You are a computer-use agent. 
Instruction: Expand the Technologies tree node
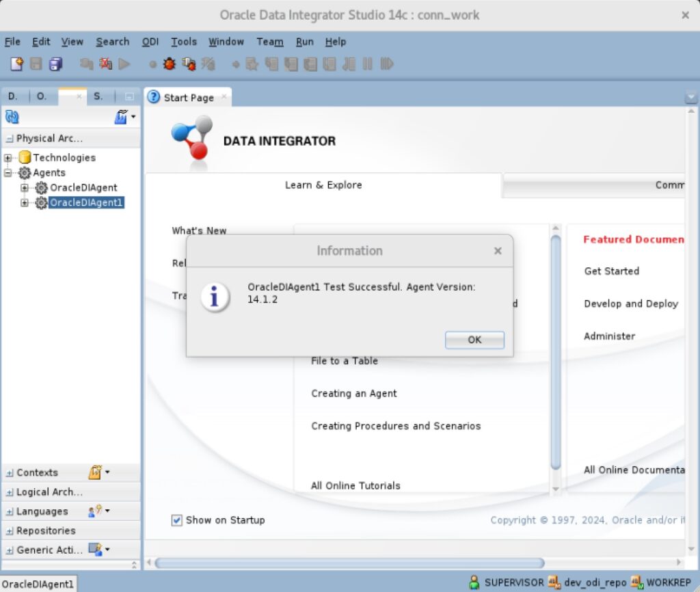point(8,158)
